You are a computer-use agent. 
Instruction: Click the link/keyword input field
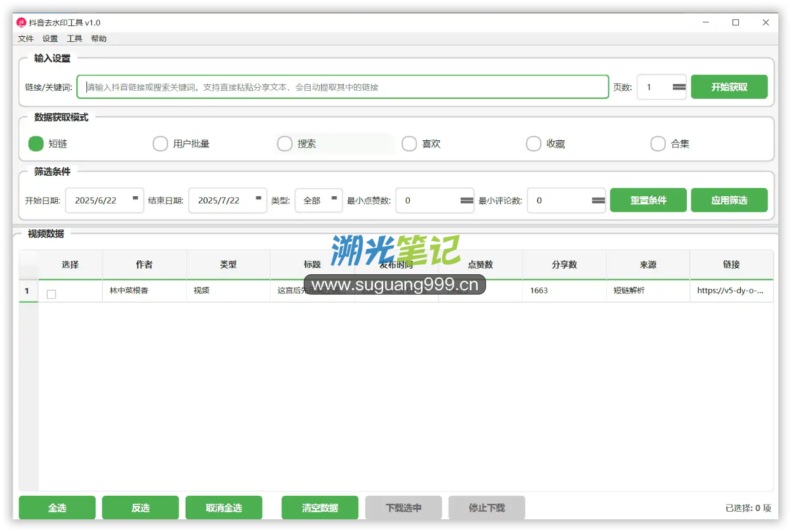(x=343, y=87)
